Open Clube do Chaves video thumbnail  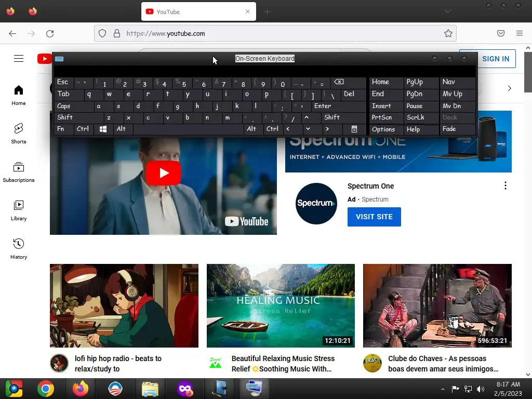(437, 305)
